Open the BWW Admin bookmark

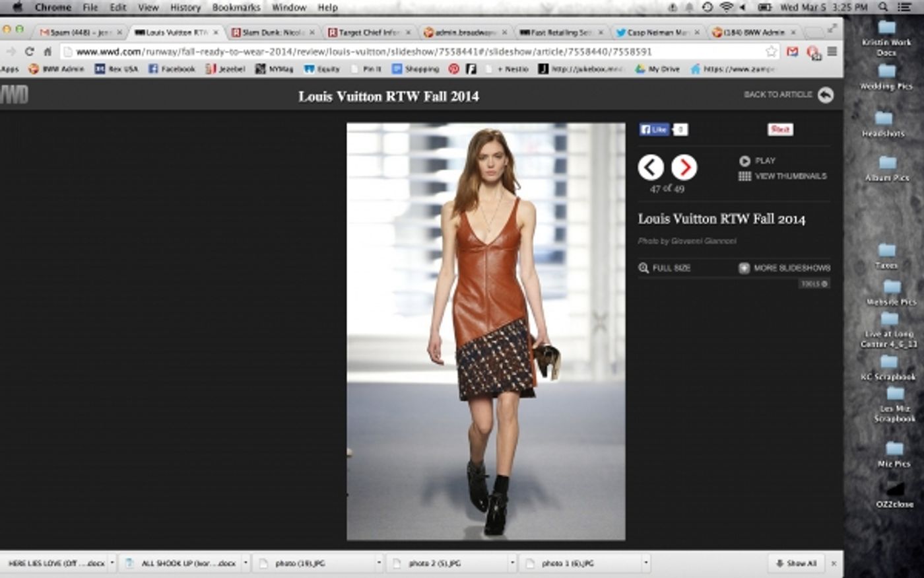click(57, 69)
